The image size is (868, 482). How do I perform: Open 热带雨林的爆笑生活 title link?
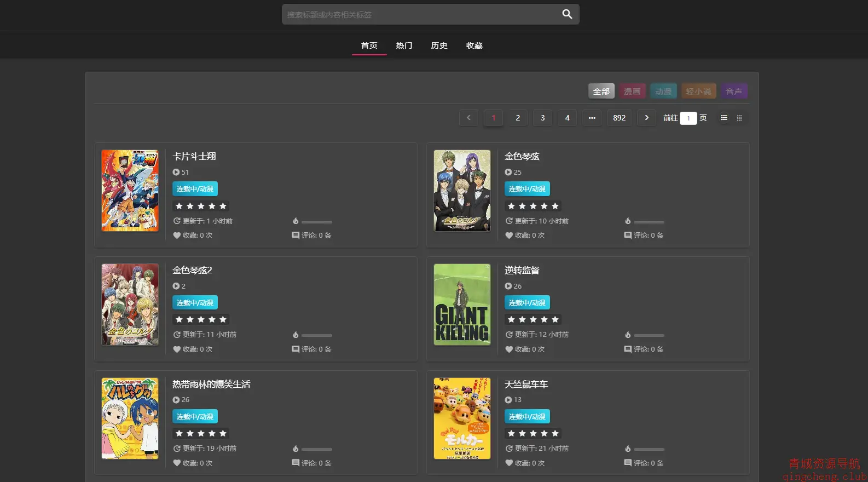(211, 384)
